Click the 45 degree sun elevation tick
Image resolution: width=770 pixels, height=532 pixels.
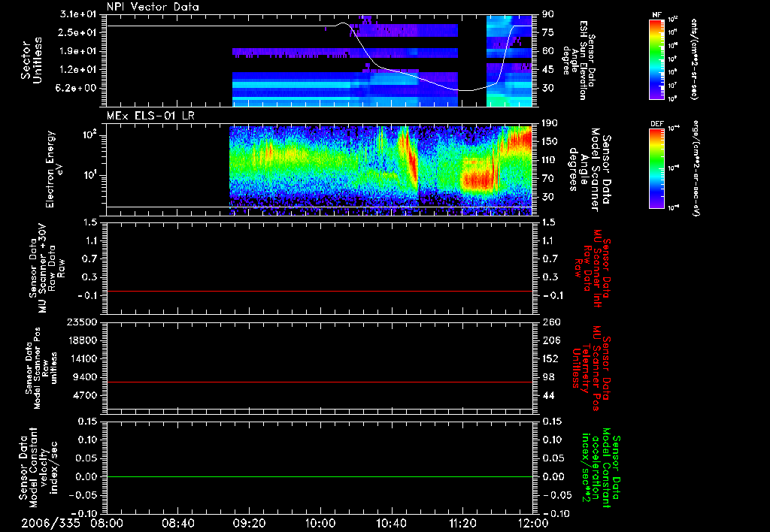pyautogui.click(x=548, y=70)
